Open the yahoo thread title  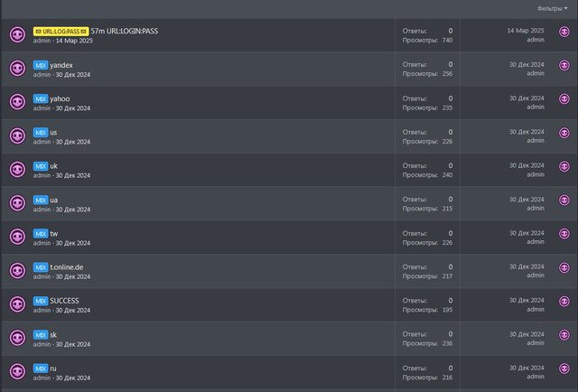(x=60, y=98)
